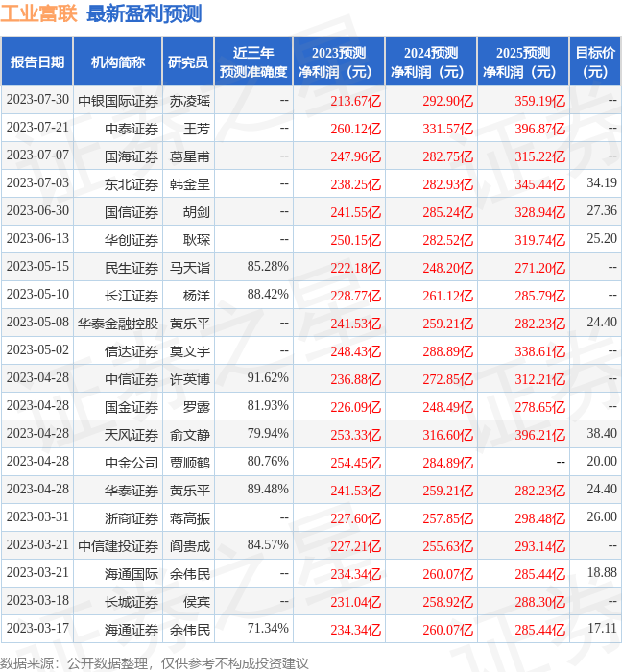Click analyst name 葛星甫

tap(190, 156)
